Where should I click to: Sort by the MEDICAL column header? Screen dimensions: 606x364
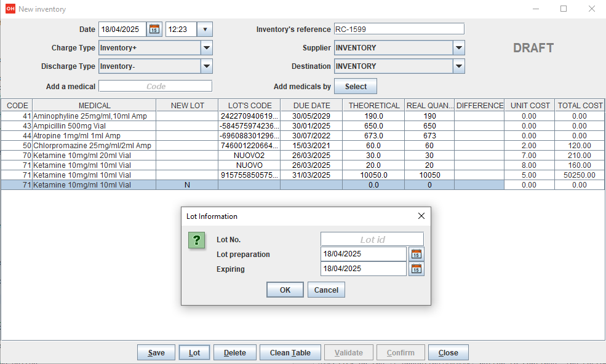tap(94, 106)
